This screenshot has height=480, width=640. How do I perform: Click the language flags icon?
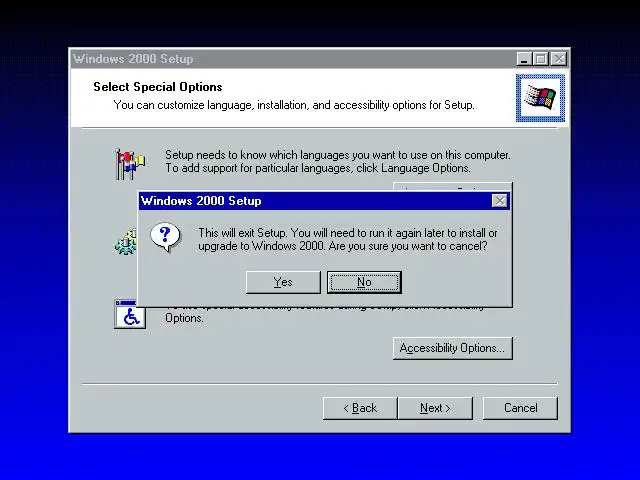pyautogui.click(x=129, y=164)
